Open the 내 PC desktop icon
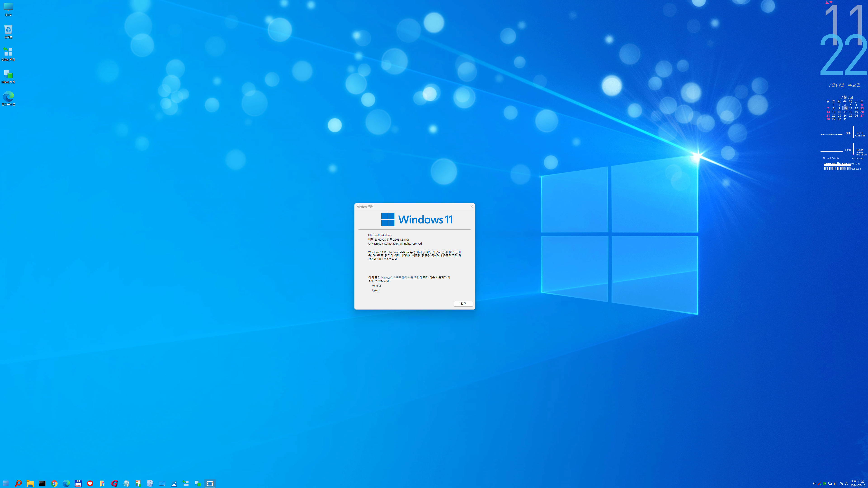The height and width of the screenshot is (488, 868). coord(8,9)
